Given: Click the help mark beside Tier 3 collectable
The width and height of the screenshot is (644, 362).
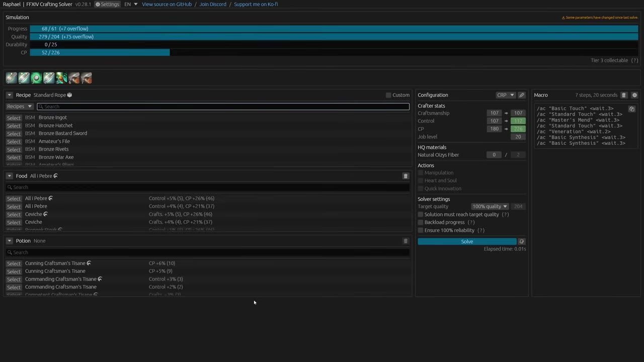Looking at the screenshot, I should point(634,60).
